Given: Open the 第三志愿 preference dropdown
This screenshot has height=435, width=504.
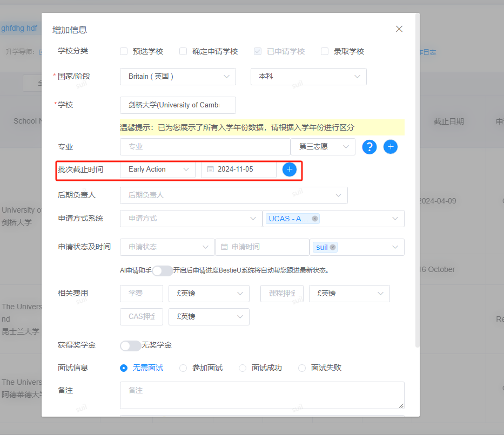Looking at the screenshot, I should pyautogui.click(x=322, y=147).
